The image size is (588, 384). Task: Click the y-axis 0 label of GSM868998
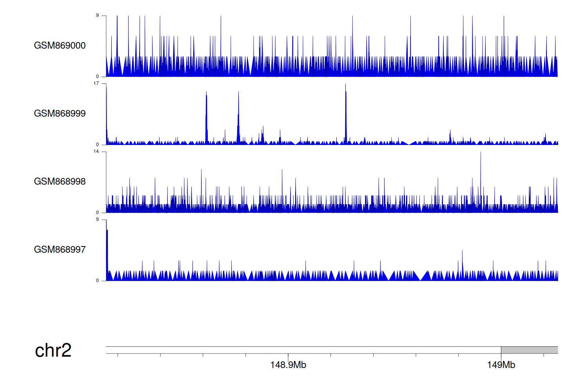(97, 212)
